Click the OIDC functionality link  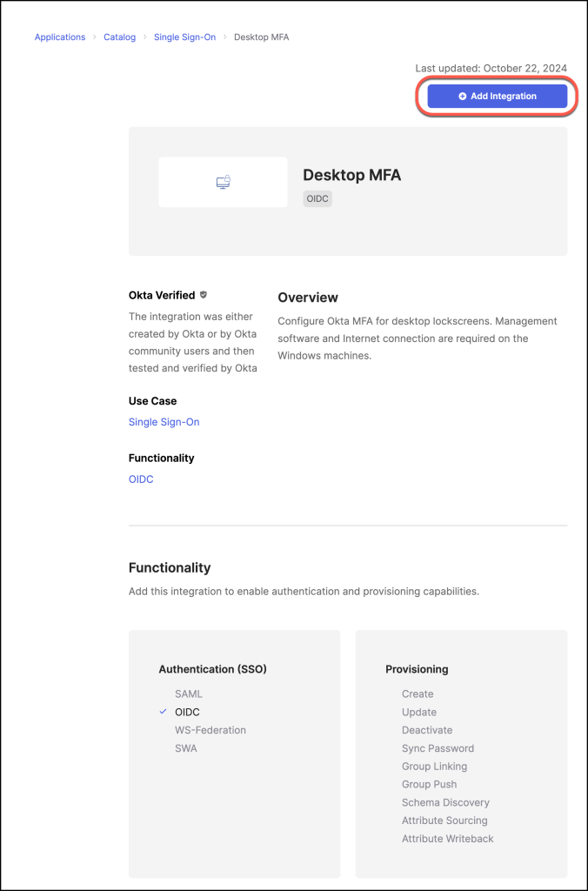(141, 479)
